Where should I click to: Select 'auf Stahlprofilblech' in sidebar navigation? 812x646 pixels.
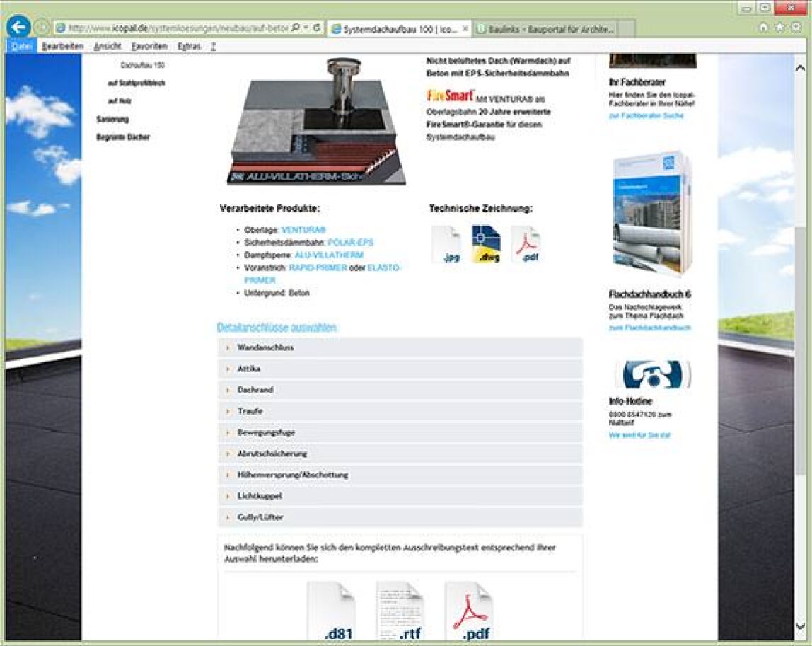[x=137, y=83]
